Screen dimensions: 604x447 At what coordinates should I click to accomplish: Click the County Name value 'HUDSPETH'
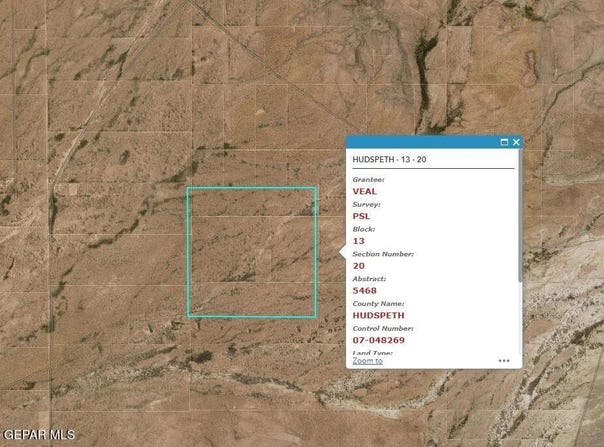pyautogui.click(x=378, y=315)
